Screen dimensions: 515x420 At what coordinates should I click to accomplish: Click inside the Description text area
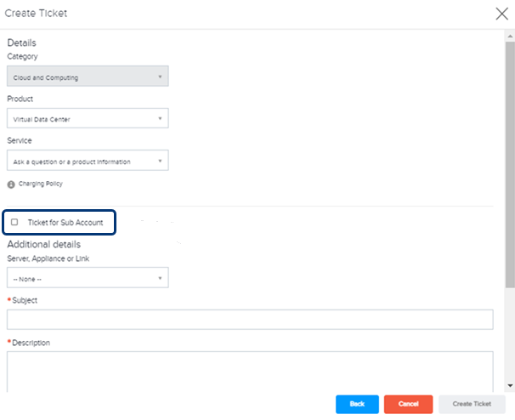click(x=250, y=372)
